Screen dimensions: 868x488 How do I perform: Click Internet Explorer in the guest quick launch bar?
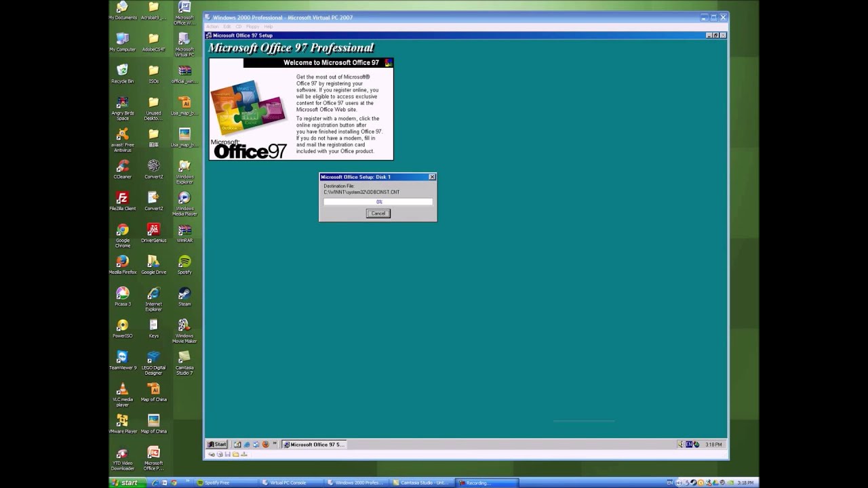245,444
